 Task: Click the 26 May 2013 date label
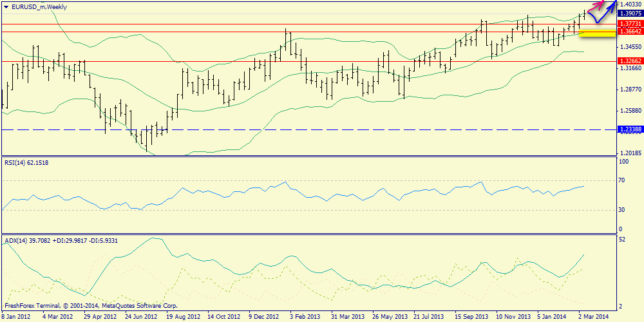click(x=389, y=317)
